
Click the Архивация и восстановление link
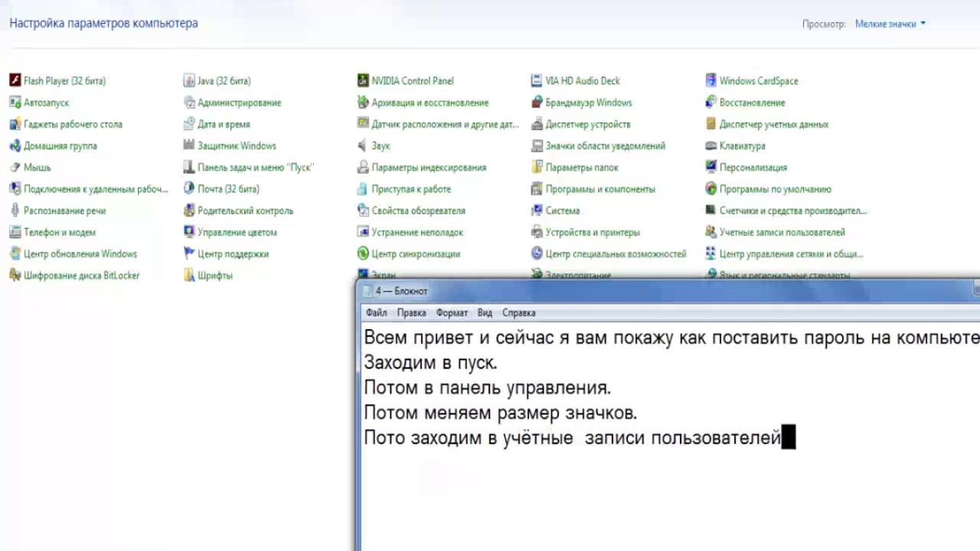[430, 103]
